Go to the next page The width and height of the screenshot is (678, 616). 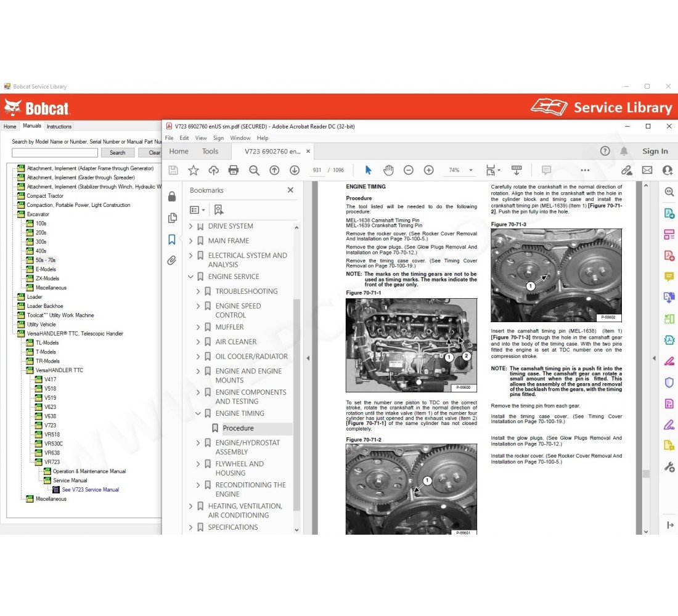pos(295,170)
